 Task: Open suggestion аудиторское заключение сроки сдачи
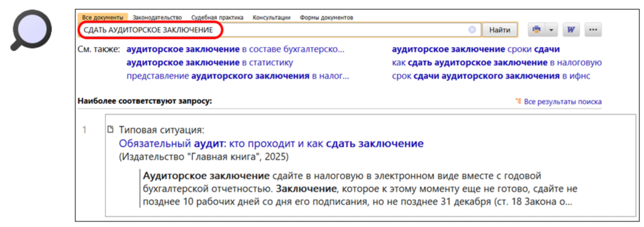[x=475, y=50]
